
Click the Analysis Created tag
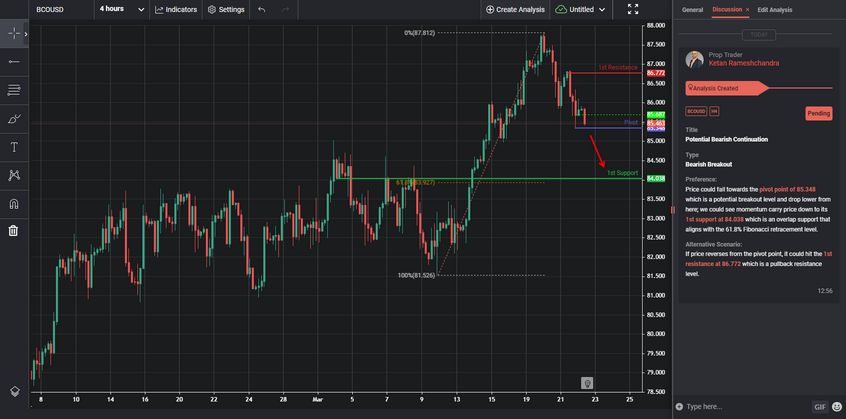[x=726, y=88]
